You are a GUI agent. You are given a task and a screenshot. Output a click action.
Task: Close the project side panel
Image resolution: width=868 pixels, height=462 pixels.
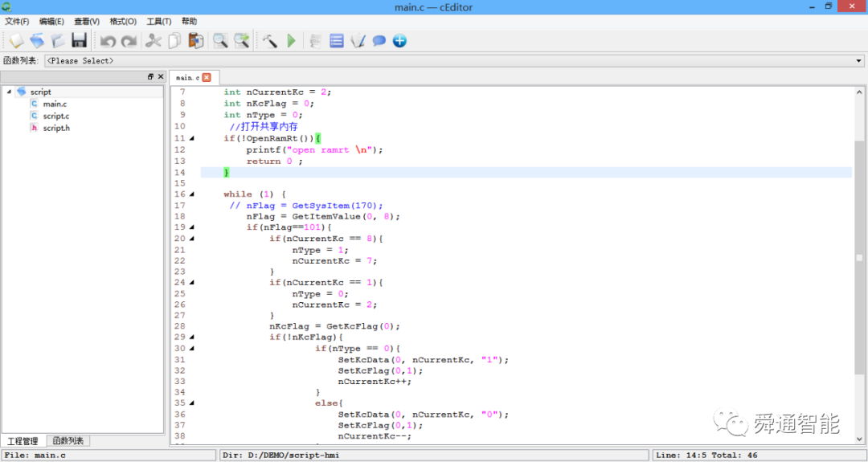pyautogui.click(x=161, y=76)
